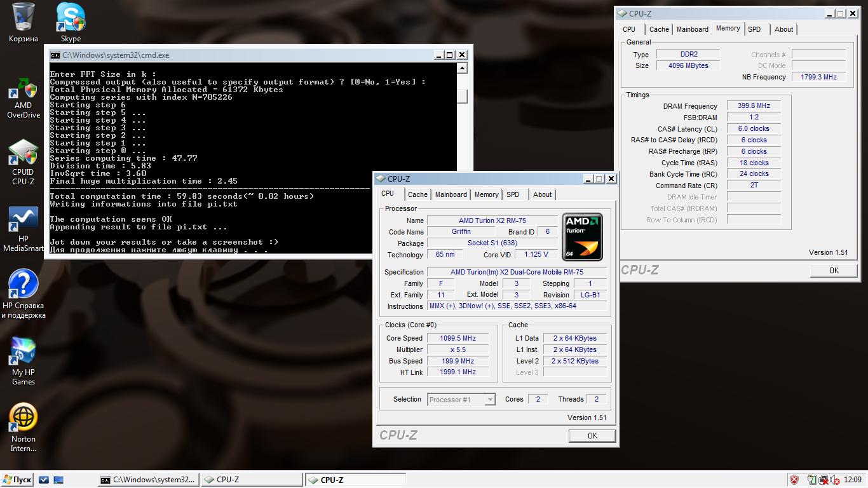Click the FSB:DRAM ratio value 1:2
Viewport: 868px width, 488px height.
click(x=754, y=117)
